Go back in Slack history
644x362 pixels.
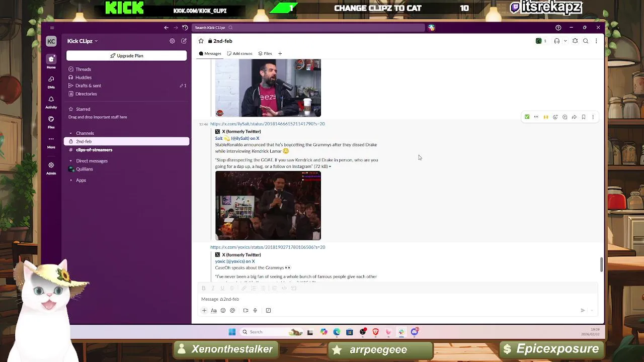point(166,28)
